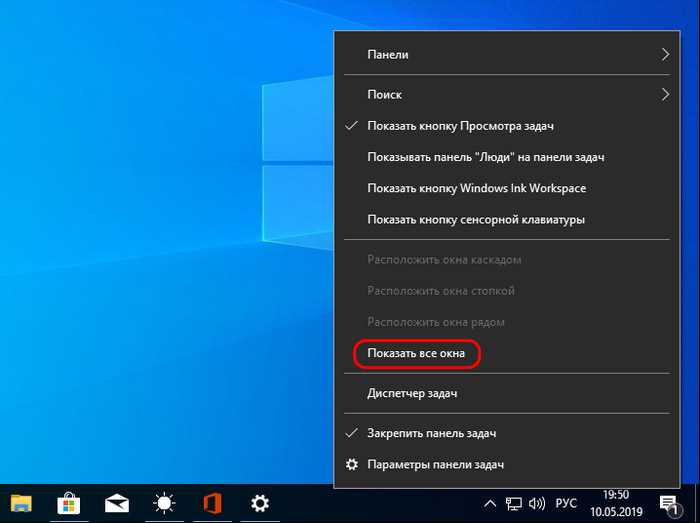Viewport: 700px width, 523px height.
Task: Open the Action Center notification icon
Action: click(x=669, y=504)
